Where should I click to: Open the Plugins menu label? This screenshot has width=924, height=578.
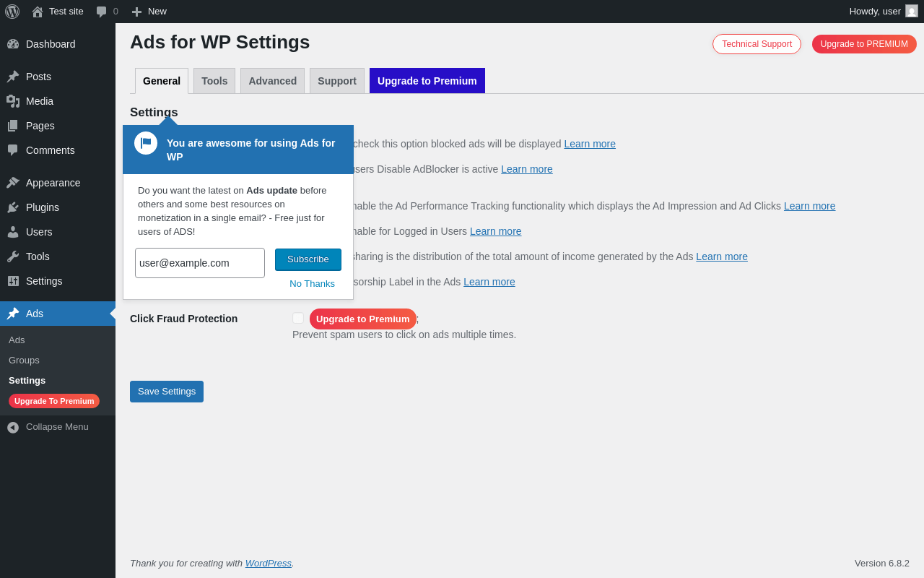point(43,207)
